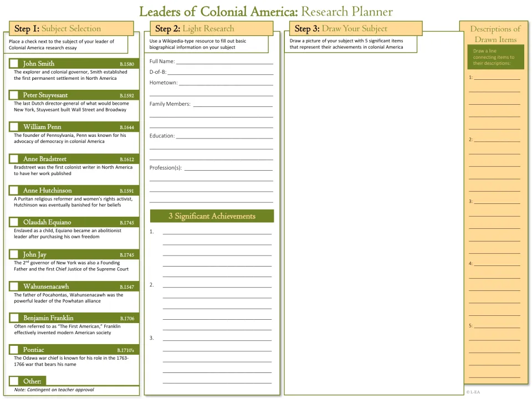Tick the John Jay checkbox

click(14, 254)
